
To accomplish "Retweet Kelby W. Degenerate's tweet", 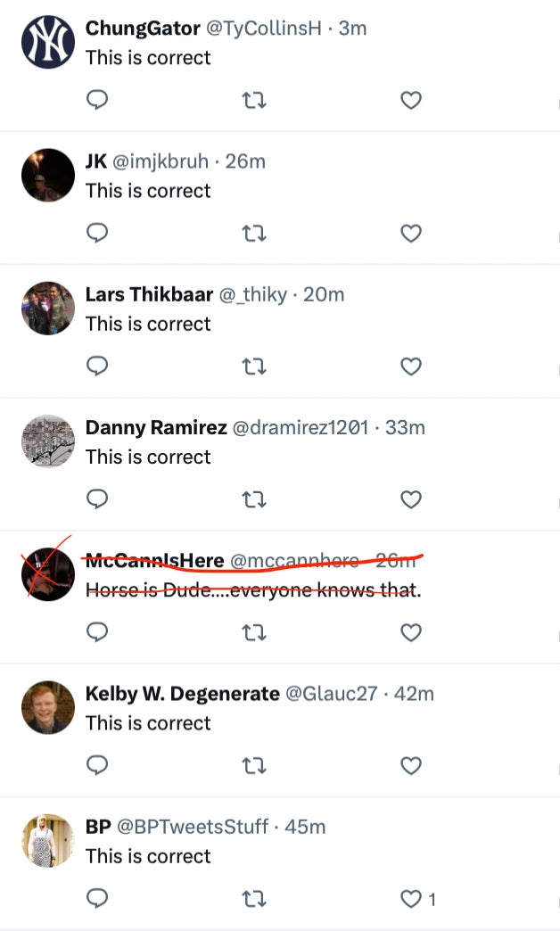I will click(x=254, y=765).
